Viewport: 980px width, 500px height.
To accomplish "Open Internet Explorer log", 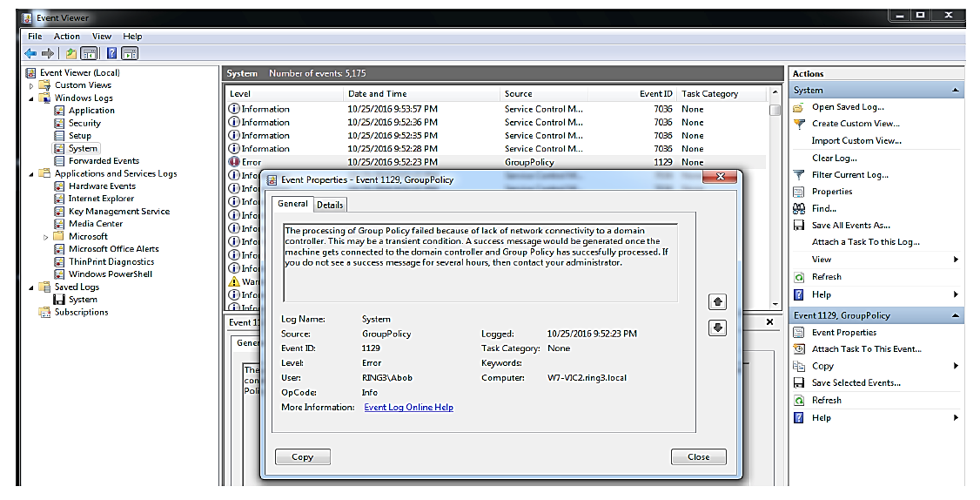I will (x=101, y=199).
